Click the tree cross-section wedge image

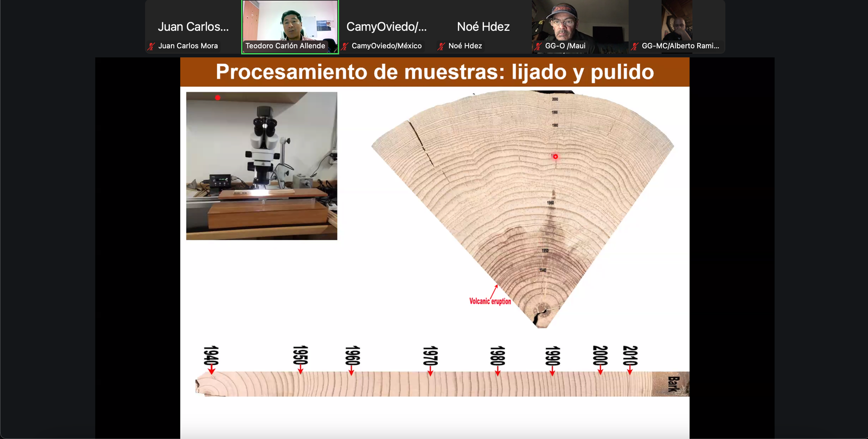coord(522,209)
